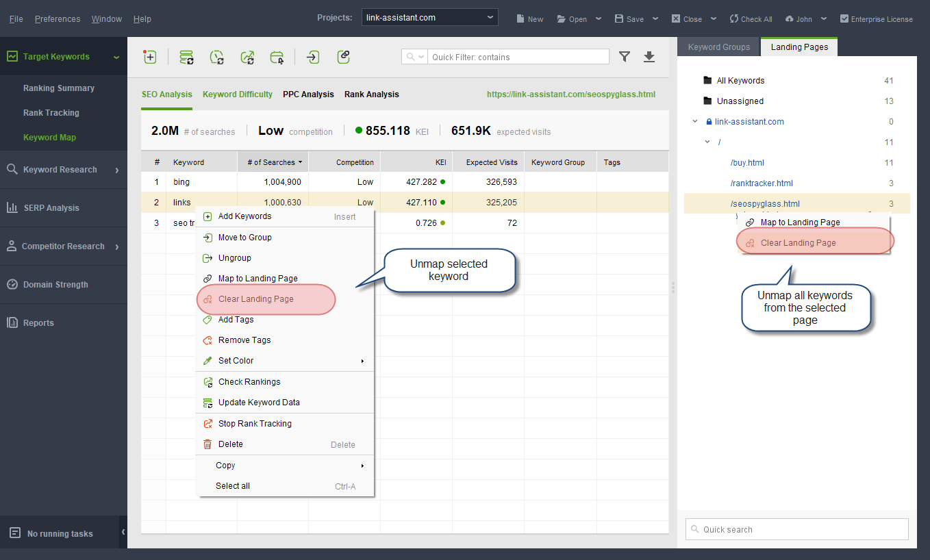The width and height of the screenshot is (930, 560).
Task: Switch to PPC Analysis tab
Action: coord(308,94)
